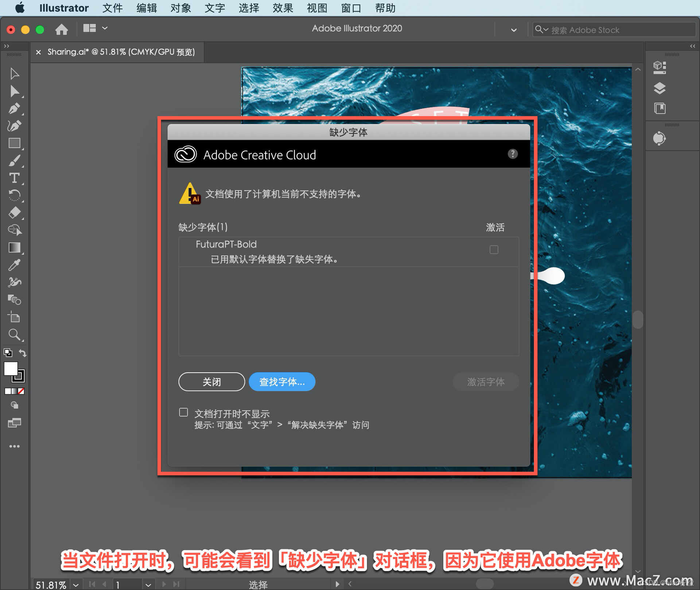Click the dialog help question mark
The width and height of the screenshot is (700, 590).
click(x=513, y=154)
